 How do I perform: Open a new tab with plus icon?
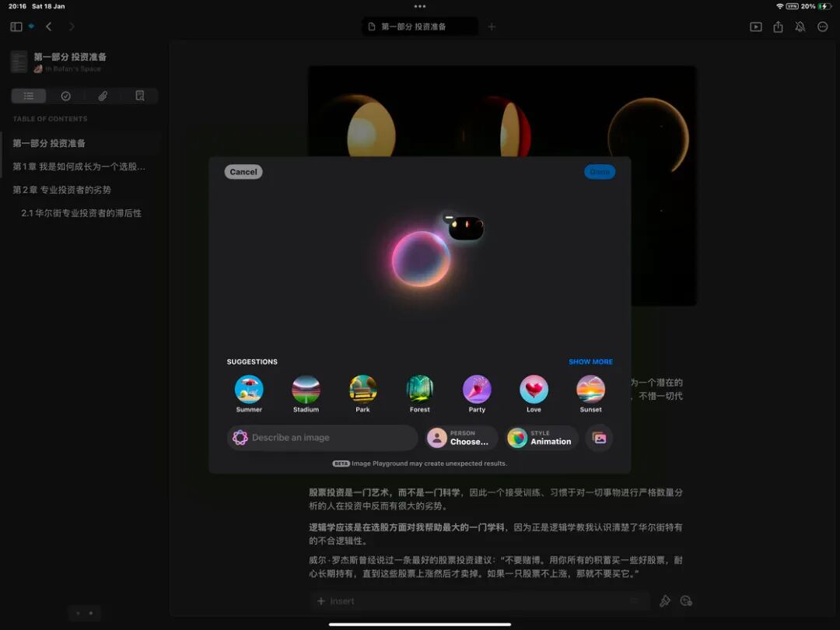pyautogui.click(x=492, y=26)
